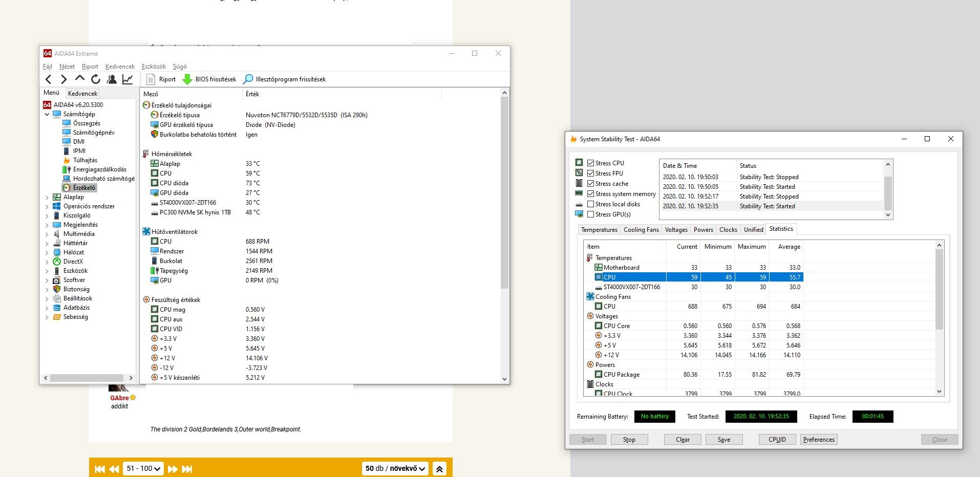Screen dimensions: 980x477
Task: Expand the Kiszolgáló tree node
Action: click(x=47, y=215)
